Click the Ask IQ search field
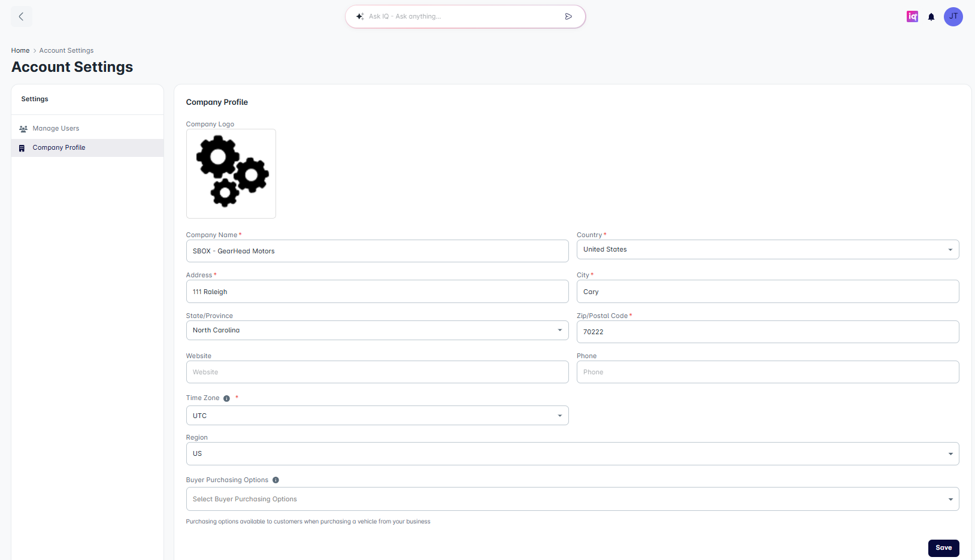The width and height of the screenshot is (975, 560). pyautogui.click(x=461, y=17)
